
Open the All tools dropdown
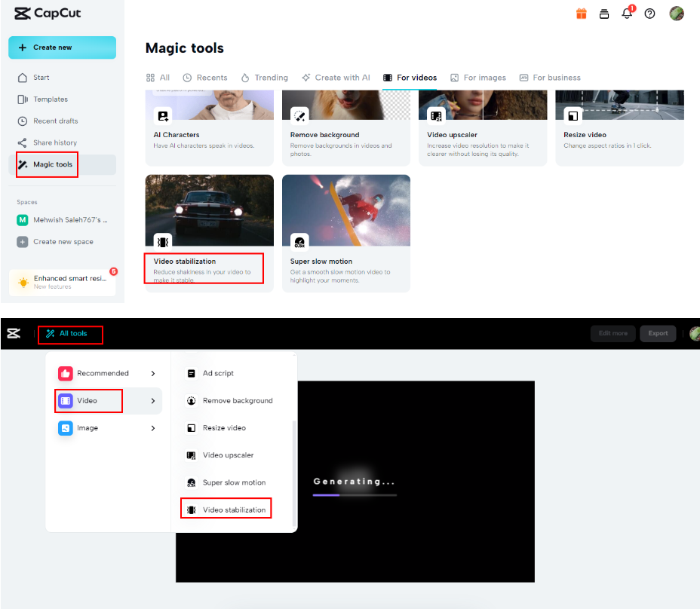67,333
